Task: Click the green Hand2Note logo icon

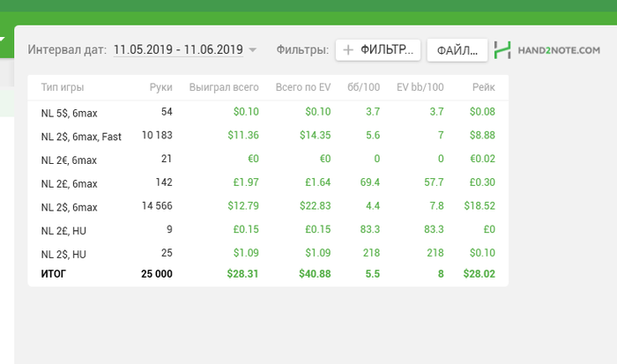Action: (x=502, y=50)
